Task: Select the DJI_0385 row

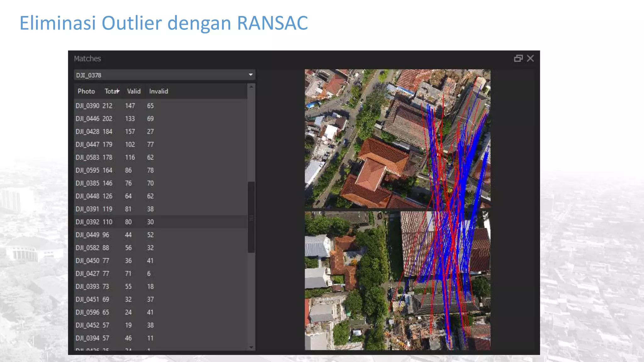Action: pos(161,183)
